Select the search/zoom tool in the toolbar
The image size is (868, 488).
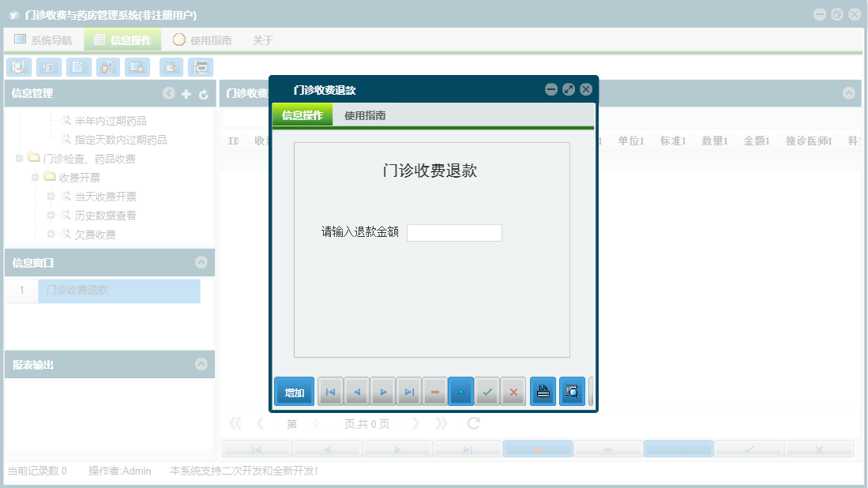coord(18,67)
